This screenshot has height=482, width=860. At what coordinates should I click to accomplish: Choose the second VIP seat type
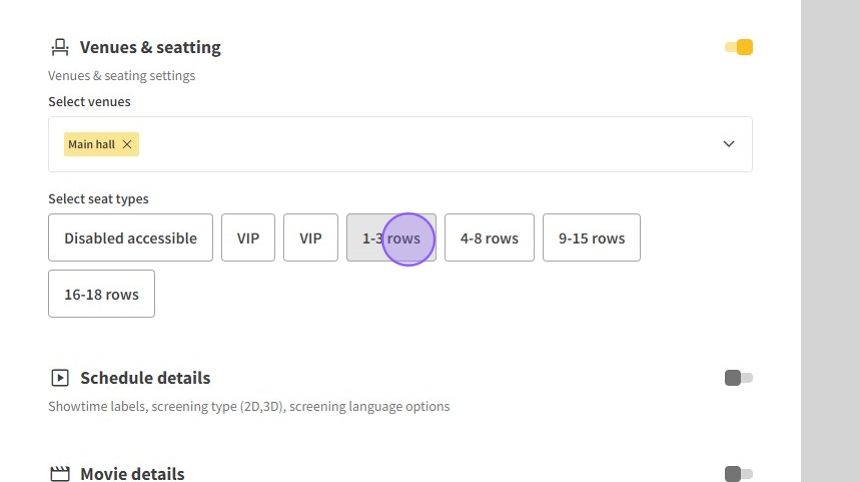pos(310,238)
